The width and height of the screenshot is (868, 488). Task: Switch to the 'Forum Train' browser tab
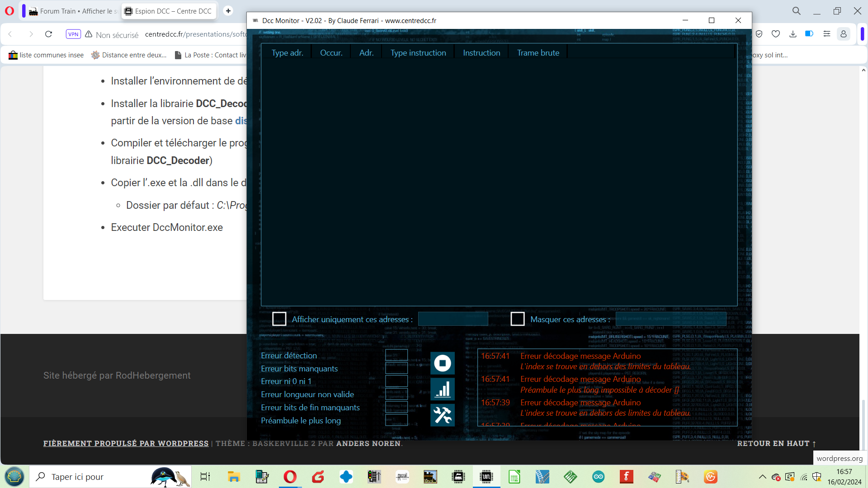point(72,11)
